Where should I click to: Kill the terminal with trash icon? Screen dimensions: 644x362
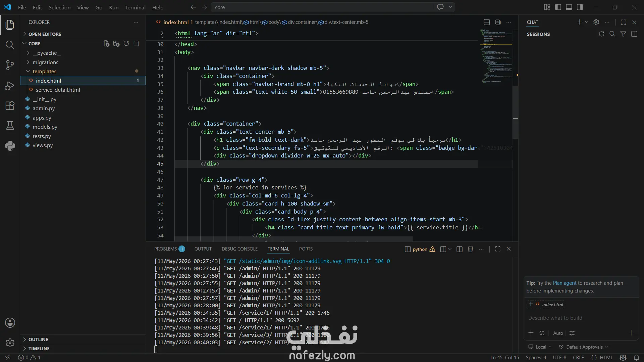pyautogui.click(x=471, y=249)
